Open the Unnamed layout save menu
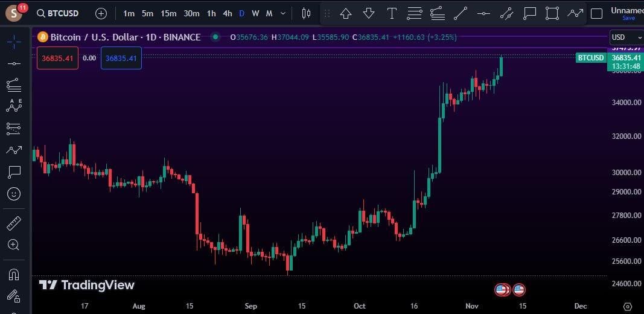 pyautogui.click(x=627, y=13)
